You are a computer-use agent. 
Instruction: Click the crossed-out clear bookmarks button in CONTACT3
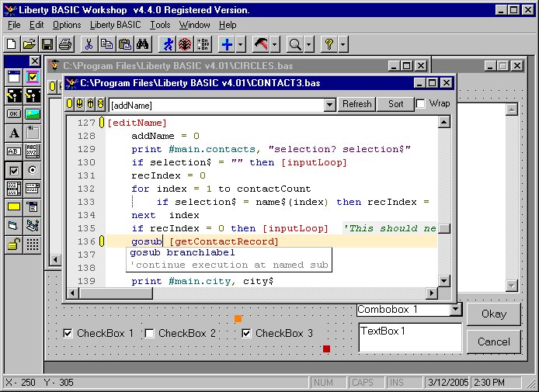[x=100, y=104]
